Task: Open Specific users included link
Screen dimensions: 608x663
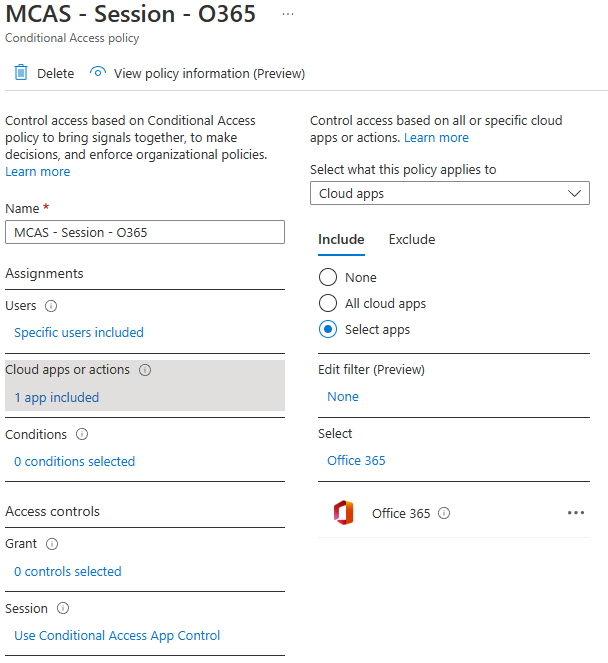Action: click(x=79, y=332)
